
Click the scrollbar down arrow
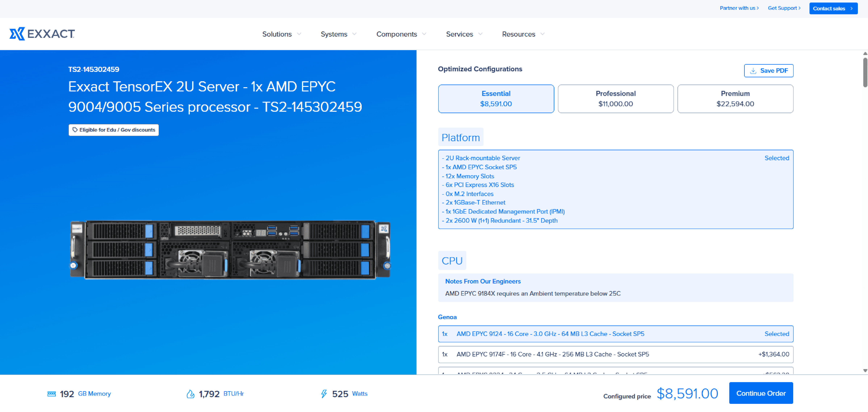click(865, 370)
